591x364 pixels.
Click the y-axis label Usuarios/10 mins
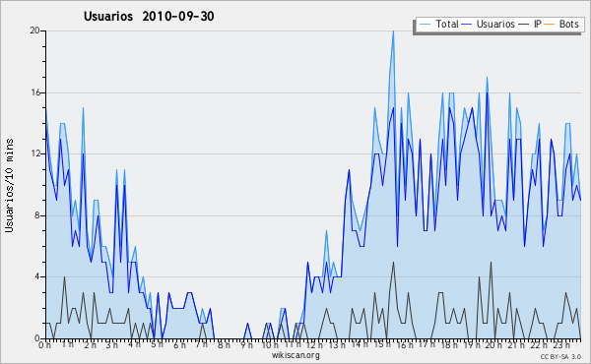(x=9, y=185)
